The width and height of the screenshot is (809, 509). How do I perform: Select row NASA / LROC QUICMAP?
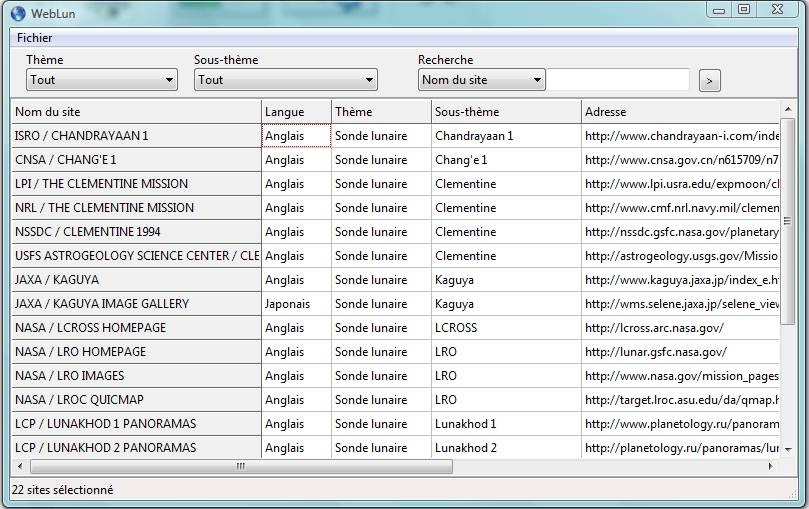(x=136, y=400)
